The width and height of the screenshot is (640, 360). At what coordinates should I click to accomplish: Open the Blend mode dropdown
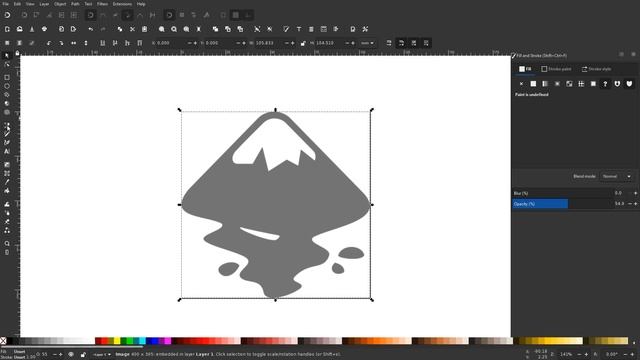pos(617,176)
